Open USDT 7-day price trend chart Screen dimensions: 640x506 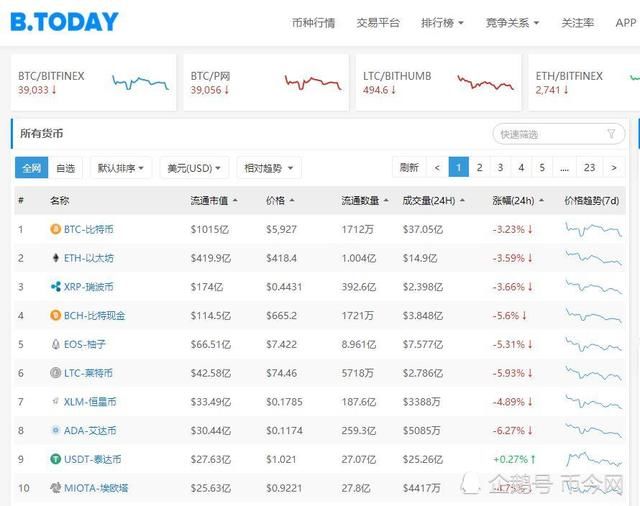click(593, 459)
